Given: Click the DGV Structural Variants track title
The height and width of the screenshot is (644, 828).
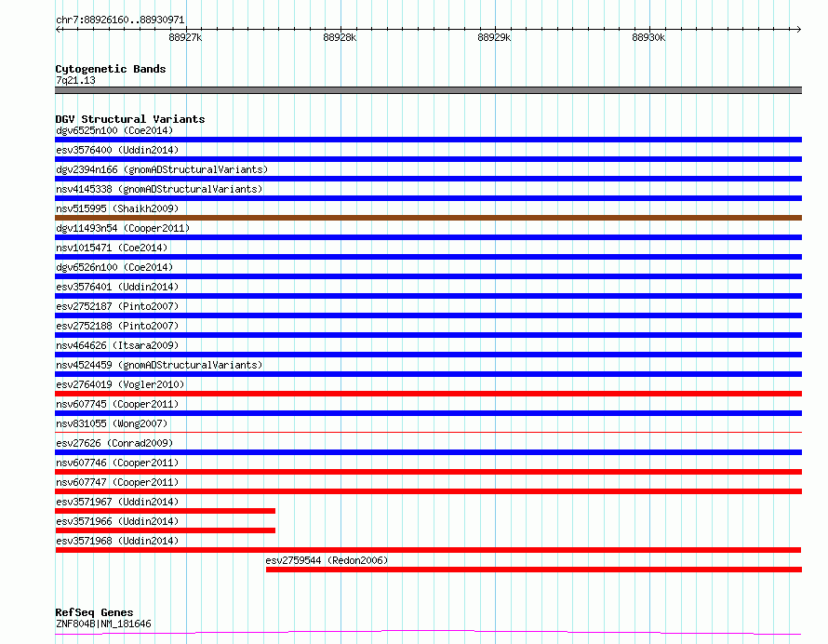Looking at the screenshot, I should tap(130, 119).
